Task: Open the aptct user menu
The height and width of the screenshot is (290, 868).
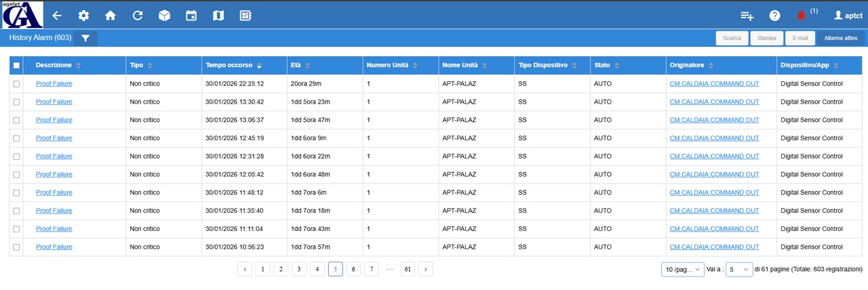Action: pos(848,16)
